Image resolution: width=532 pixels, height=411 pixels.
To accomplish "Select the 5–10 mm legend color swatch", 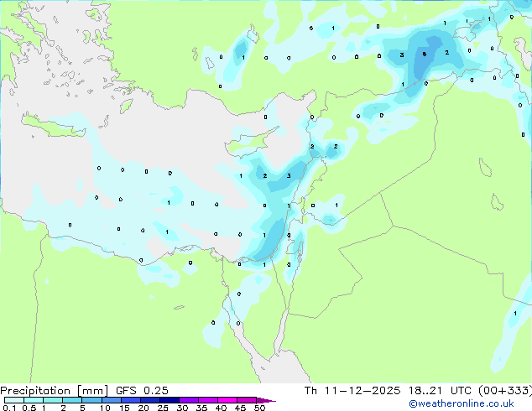I will [x=91, y=400].
